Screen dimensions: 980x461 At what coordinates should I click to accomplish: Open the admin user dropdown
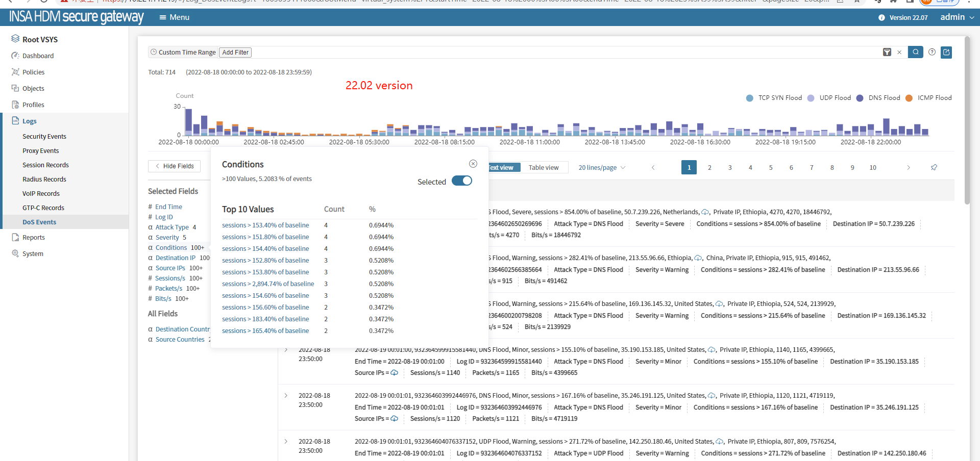point(957,17)
